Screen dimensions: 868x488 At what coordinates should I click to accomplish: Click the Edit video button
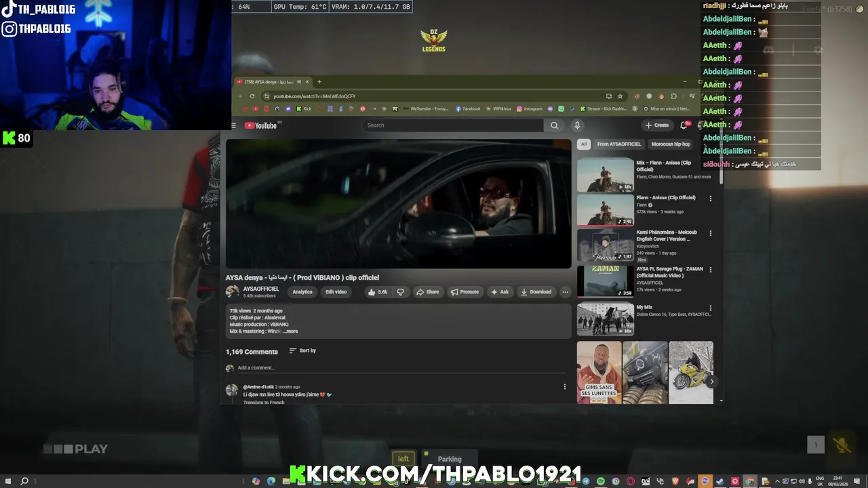(x=336, y=292)
